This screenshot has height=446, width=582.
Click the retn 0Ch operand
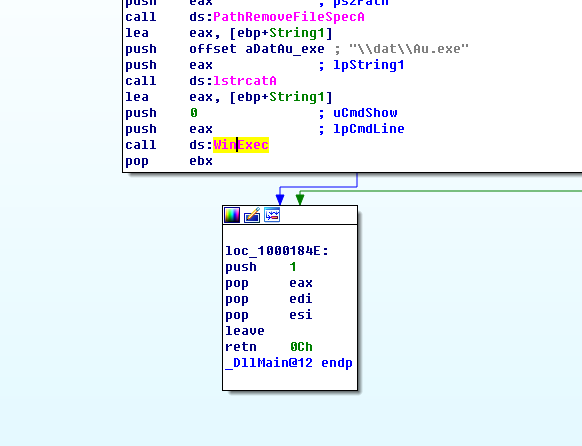[x=301, y=347]
